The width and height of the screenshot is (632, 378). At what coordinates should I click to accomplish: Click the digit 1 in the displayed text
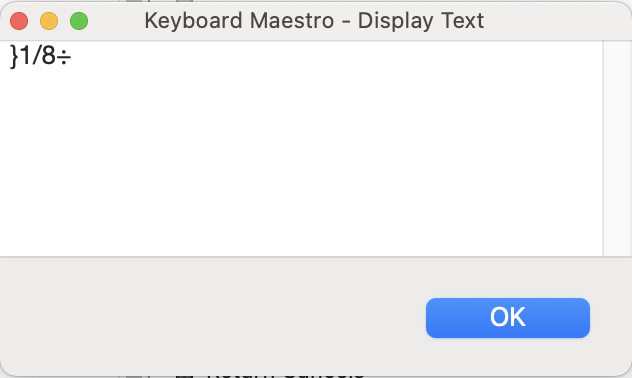(25, 55)
